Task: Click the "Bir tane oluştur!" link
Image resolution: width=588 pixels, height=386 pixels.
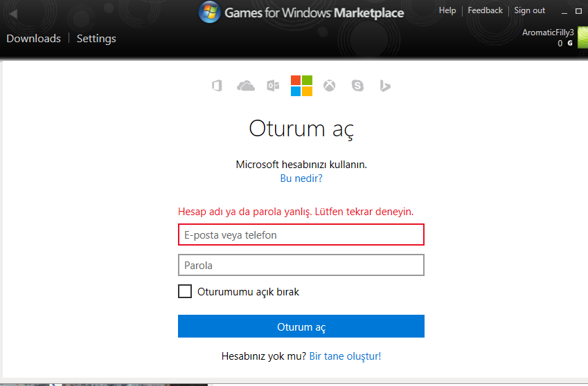Action: tap(345, 356)
